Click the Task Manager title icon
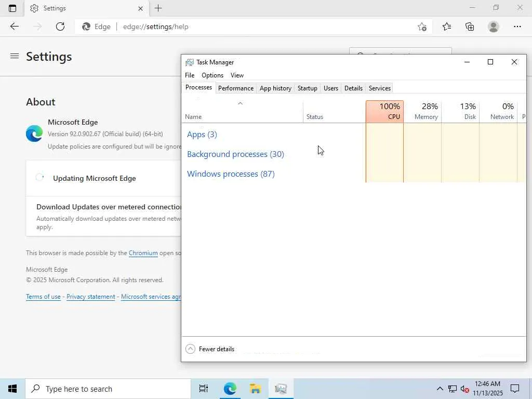532x399 pixels. [x=189, y=62]
